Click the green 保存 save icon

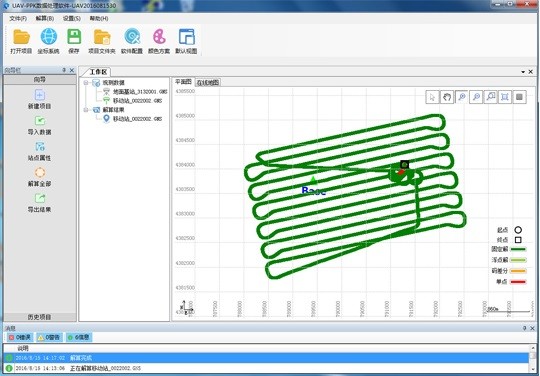click(74, 41)
